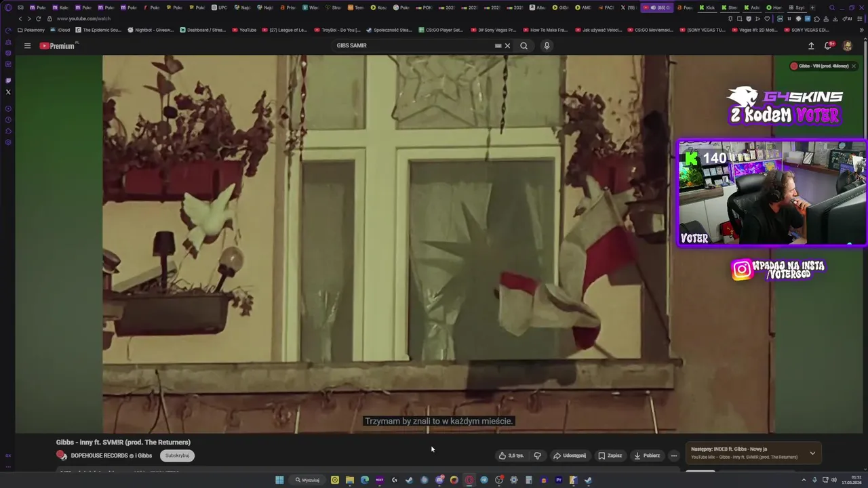
Task: Open File Explorer from the taskbar
Action: coord(350,480)
